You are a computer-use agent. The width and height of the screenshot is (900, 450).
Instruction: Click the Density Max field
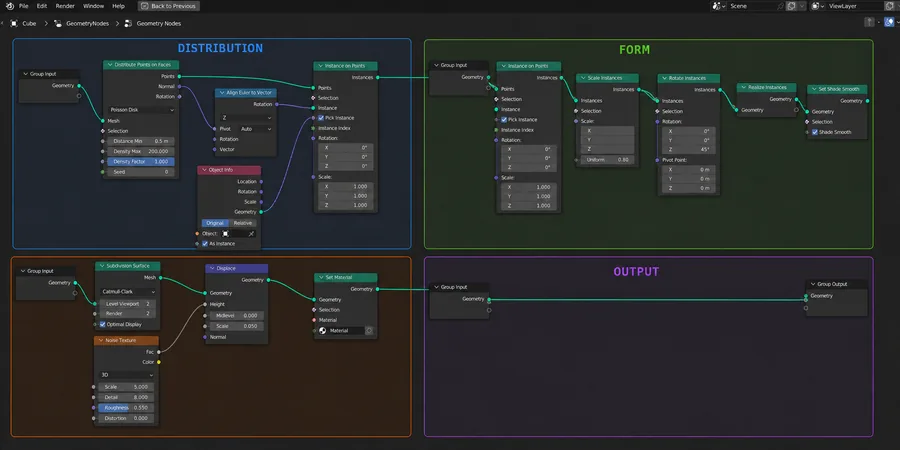pyautogui.click(x=141, y=152)
